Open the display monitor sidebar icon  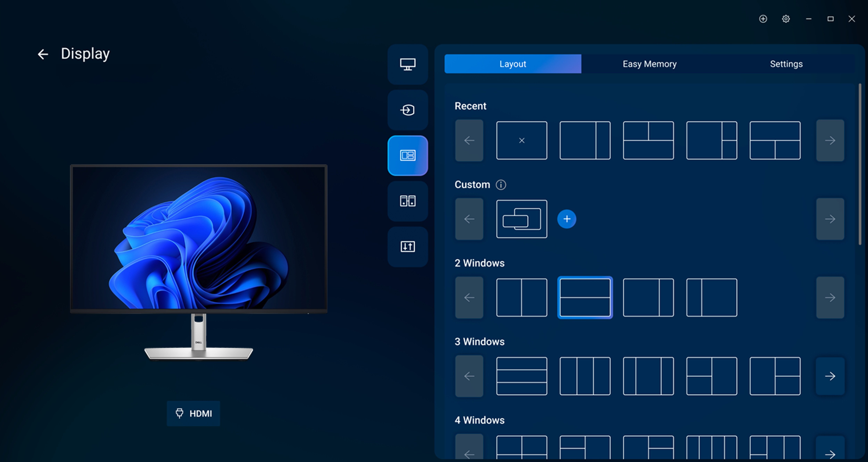click(407, 64)
